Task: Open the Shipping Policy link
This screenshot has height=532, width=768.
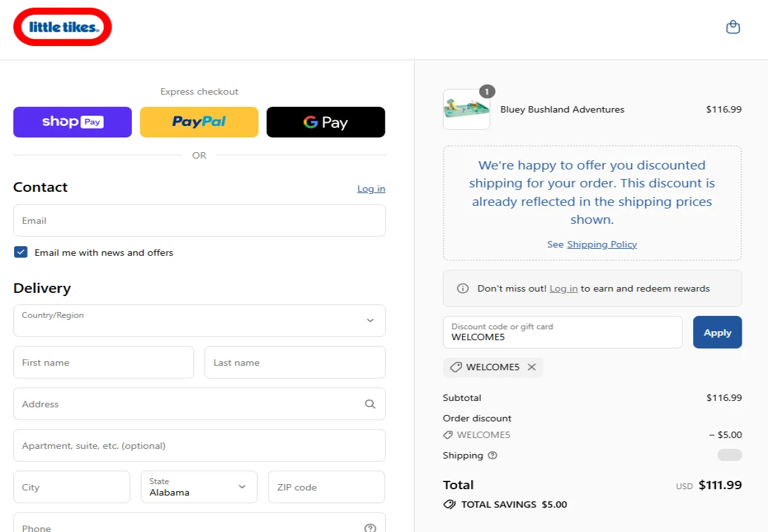Action: pos(602,244)
